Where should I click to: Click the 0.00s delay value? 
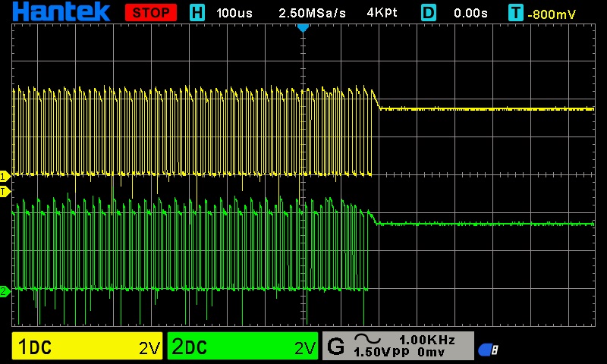pos(470,14)
